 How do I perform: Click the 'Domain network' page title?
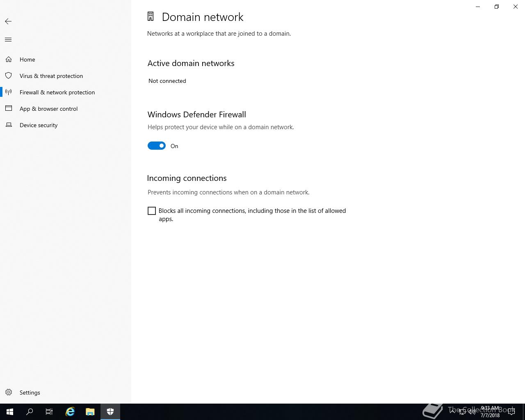pyautogui.click(x=203, y=17)
